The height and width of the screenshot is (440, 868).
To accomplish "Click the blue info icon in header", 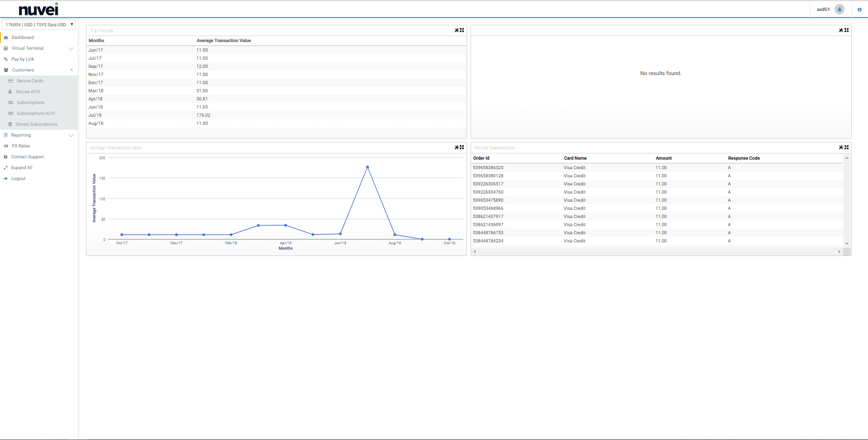I will click(859, 9).
